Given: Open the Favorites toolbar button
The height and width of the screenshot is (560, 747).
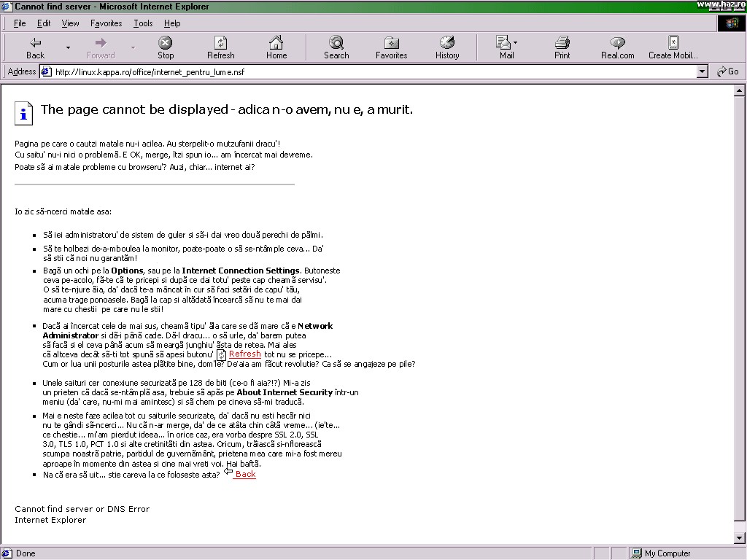Looking at the screenshot, I should (x=391, y=48).
